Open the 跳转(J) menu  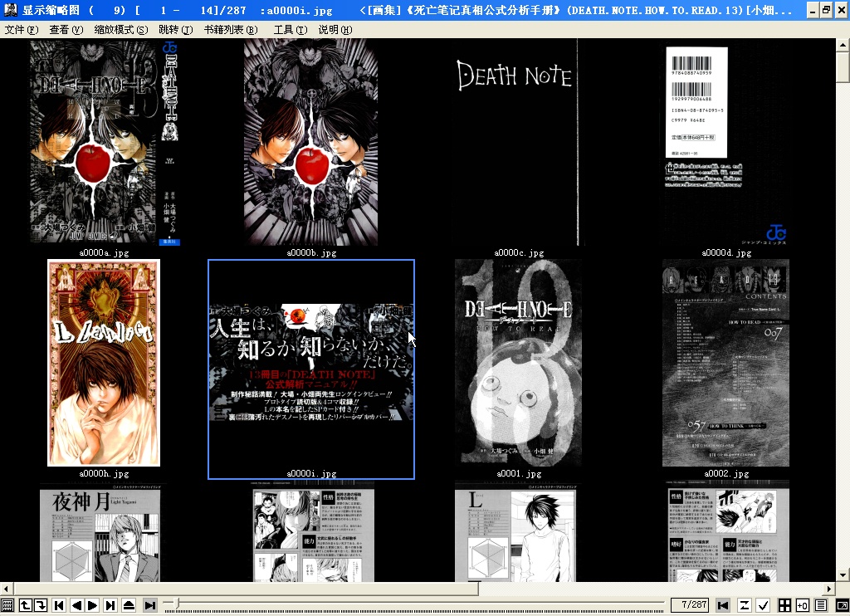point(176,30)
